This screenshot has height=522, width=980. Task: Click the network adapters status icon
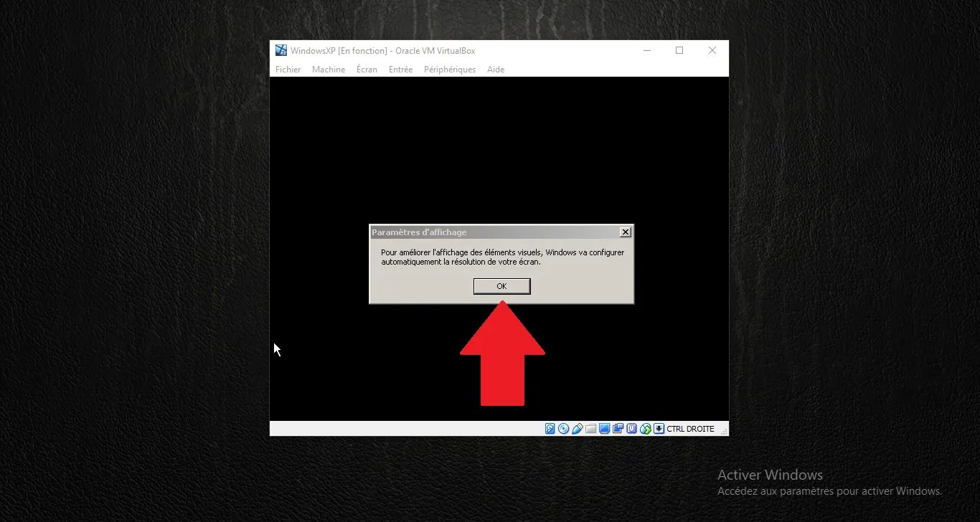[x=645, y=429]
